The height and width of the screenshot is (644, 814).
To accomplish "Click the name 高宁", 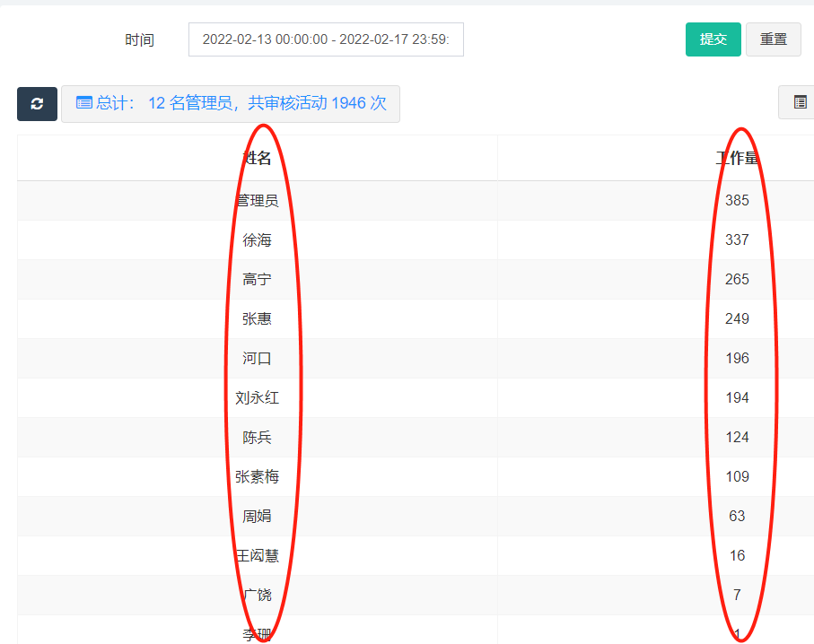I will click(x=257, y=279).
